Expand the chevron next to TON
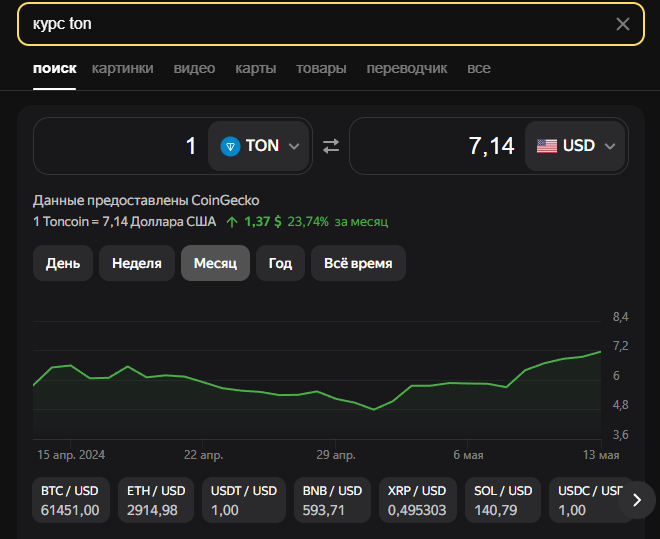Screen dimensions: 660x539 [x=294, y=146]
